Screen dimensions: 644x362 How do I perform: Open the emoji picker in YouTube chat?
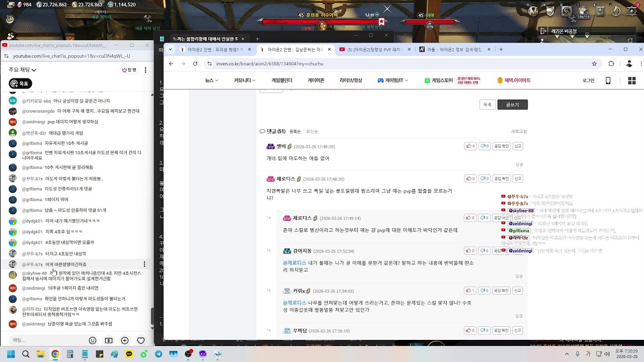pyautogui.click(x=93, y=340)
